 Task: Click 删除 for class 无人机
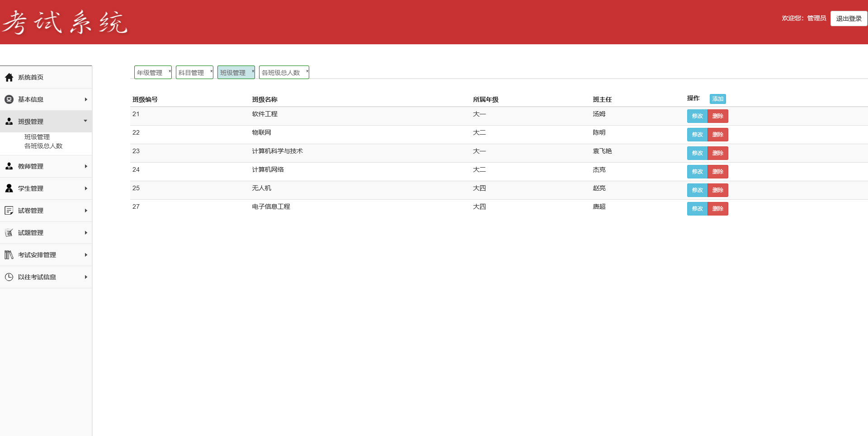coord(717,190)
